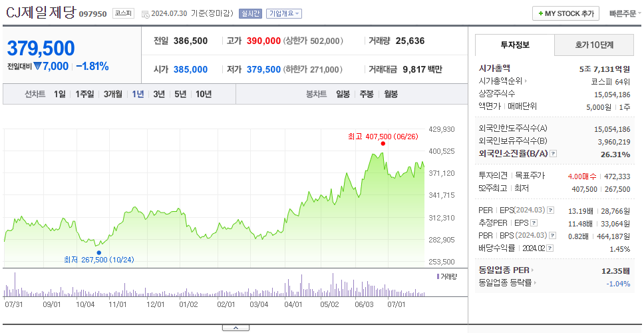Click the 추정PER 11.48배 value

[x=580, y=224]
